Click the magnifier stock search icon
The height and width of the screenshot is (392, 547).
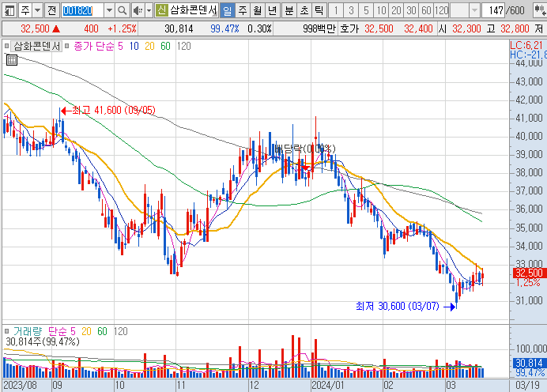coord(122,10)
